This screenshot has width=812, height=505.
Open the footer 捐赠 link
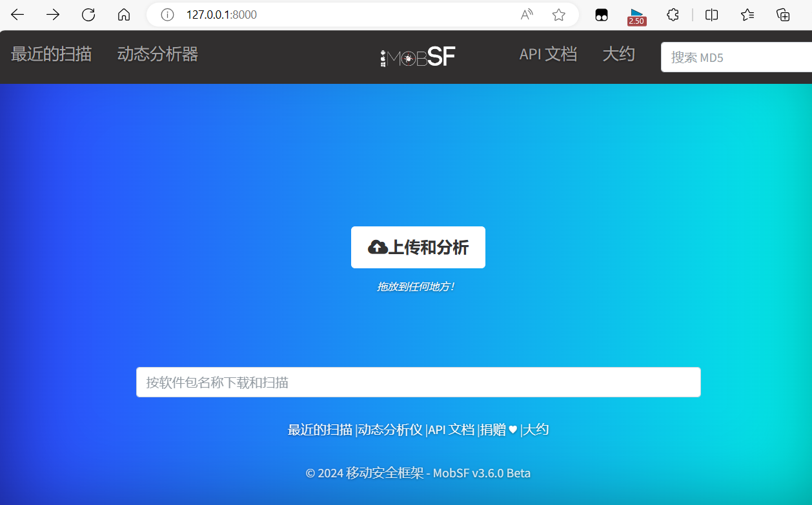[x=499, y=430]
